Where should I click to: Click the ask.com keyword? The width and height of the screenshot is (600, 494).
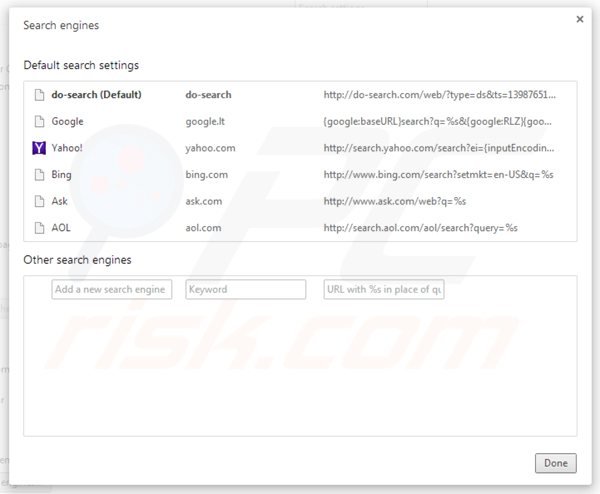pos(204,201)
